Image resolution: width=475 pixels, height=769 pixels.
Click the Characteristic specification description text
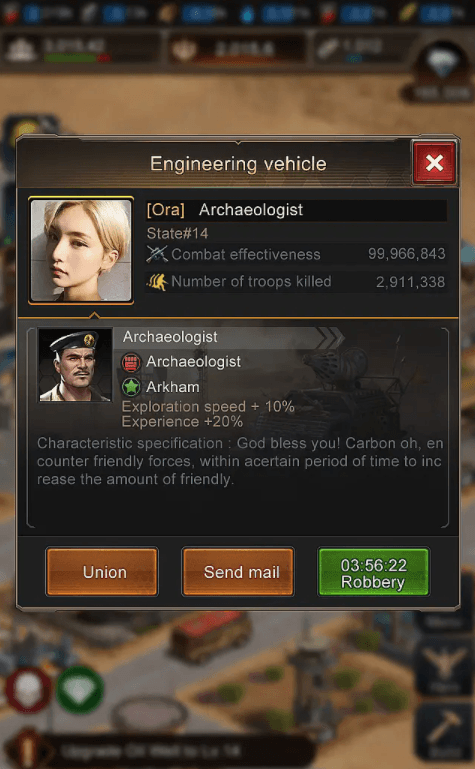point(240,461)
